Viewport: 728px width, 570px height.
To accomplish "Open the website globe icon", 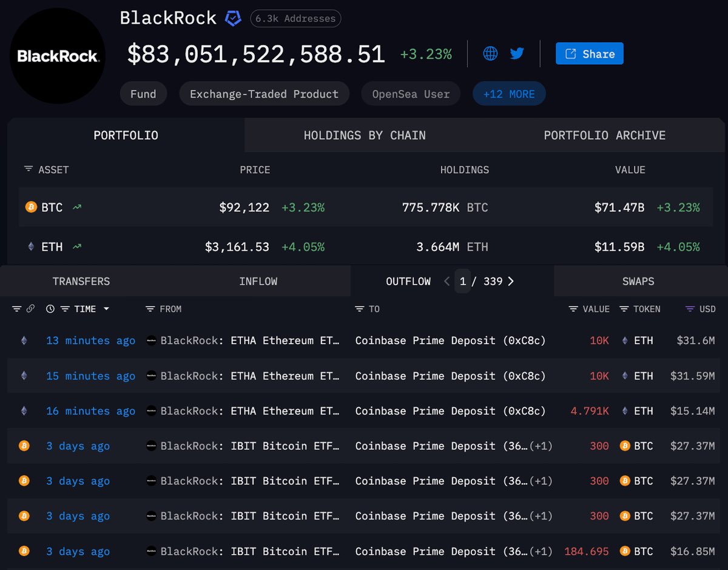I will coord(490,53).
